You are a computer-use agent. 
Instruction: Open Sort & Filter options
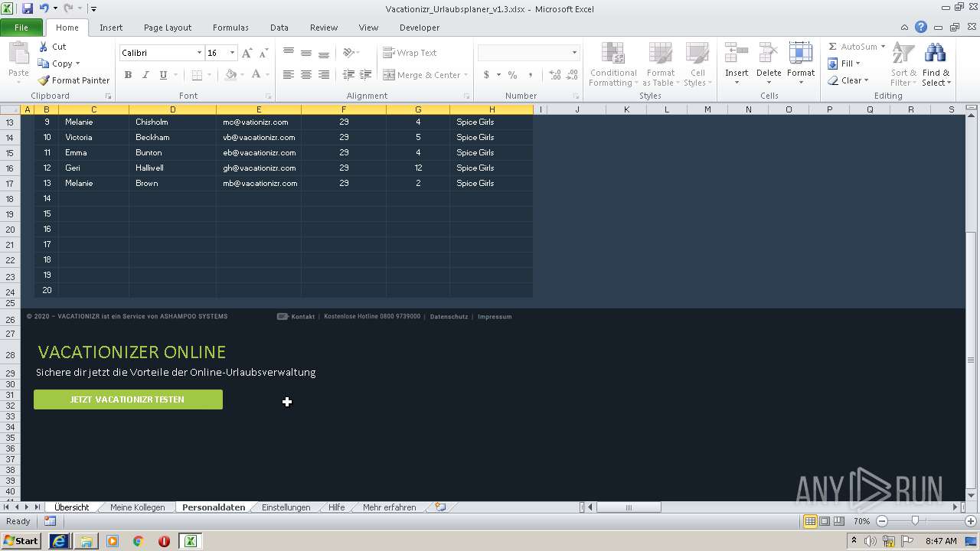point(903,65)
